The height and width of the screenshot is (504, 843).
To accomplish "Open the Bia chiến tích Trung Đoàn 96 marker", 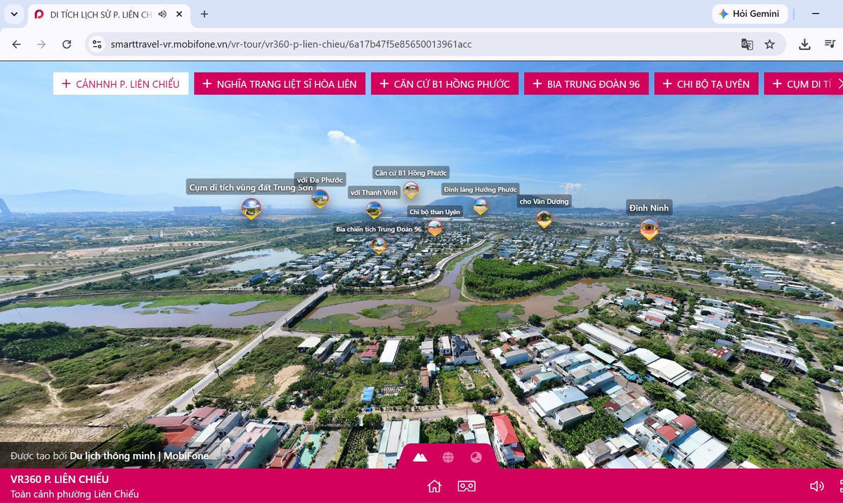I will [379, 245].
